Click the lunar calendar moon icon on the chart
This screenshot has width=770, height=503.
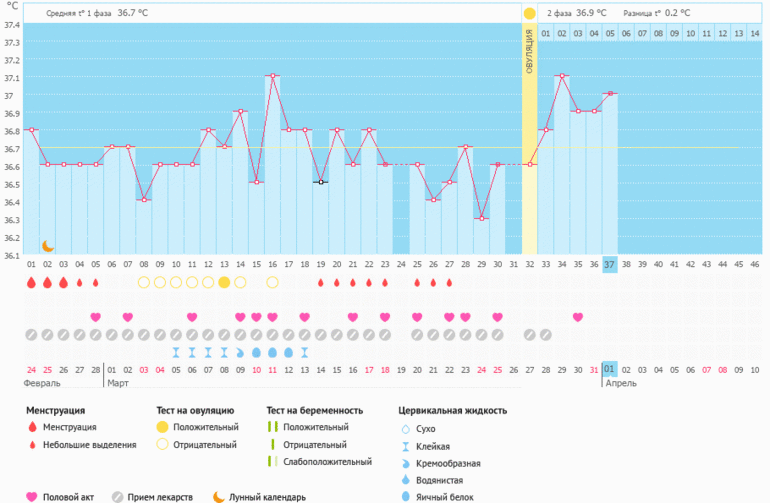[x=47, y=245]
